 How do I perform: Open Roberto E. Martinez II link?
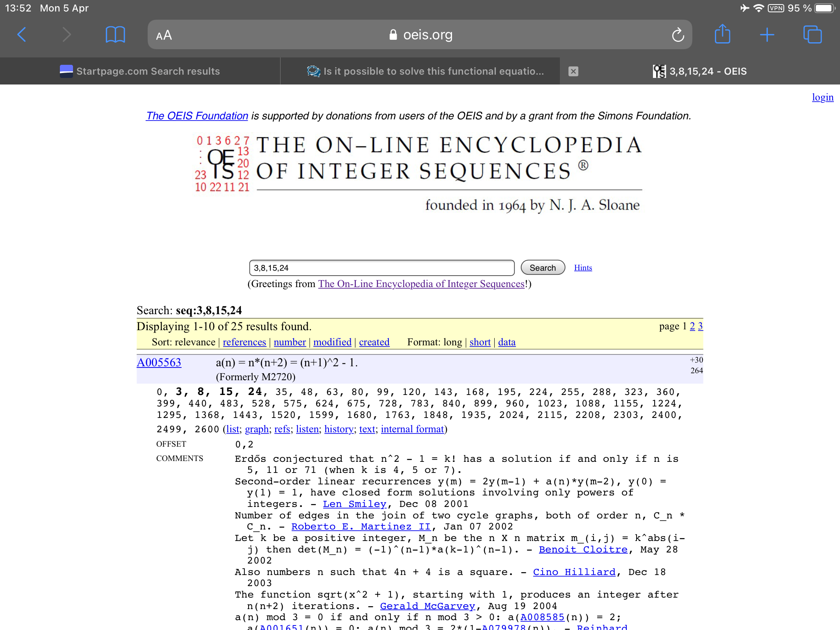click(361, 527)
